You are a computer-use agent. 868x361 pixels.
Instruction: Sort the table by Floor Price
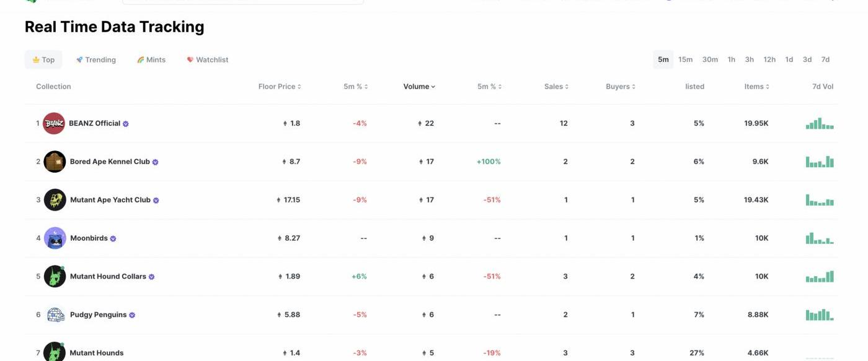pos(280,87)
